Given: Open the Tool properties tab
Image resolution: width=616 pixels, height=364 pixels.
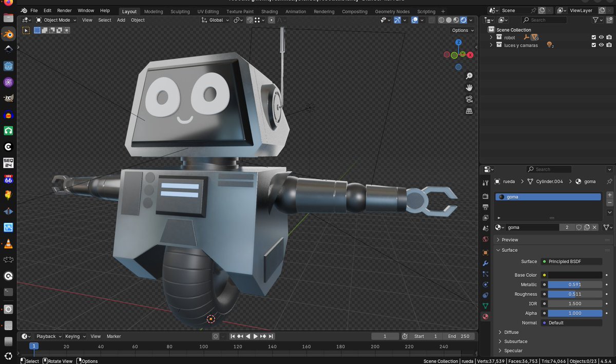Looking at the screenshot, I should [x=485, y=183].
